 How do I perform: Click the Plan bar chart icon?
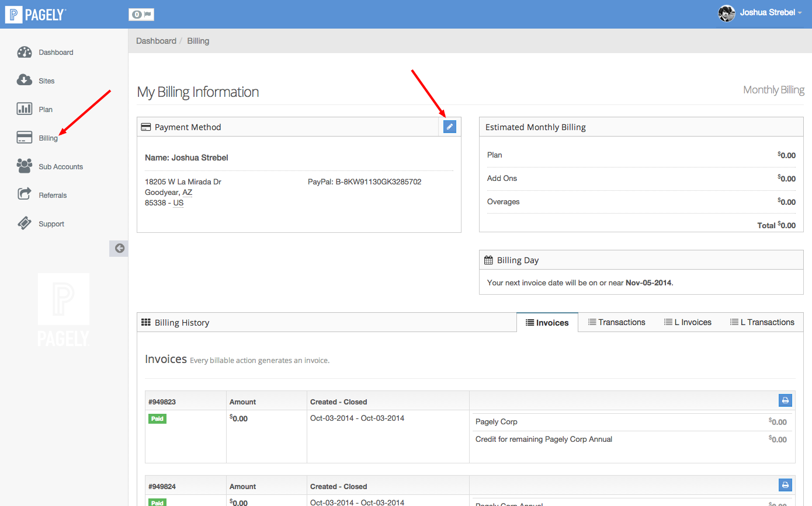coord(25,109)
